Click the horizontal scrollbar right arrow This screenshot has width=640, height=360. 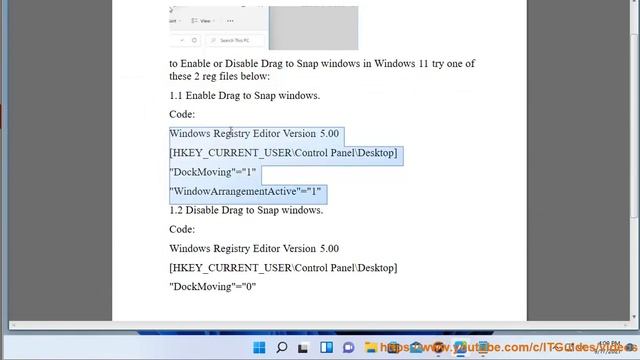click(x=626, y=325)
